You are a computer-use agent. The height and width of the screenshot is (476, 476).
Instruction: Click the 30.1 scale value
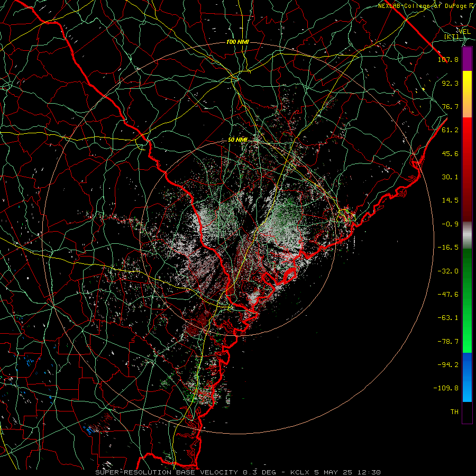click(450, 177)
